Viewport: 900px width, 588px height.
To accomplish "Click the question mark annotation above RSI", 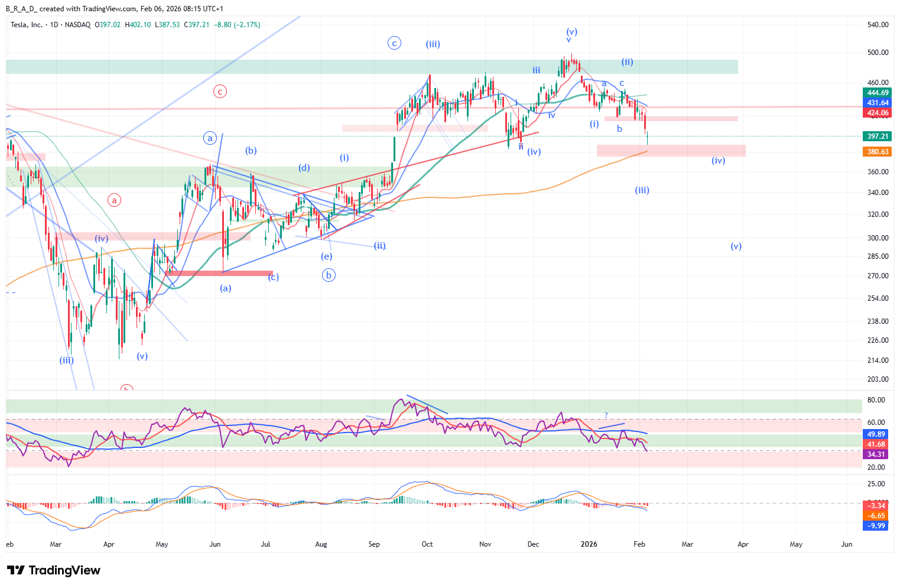I will point(606,415).
